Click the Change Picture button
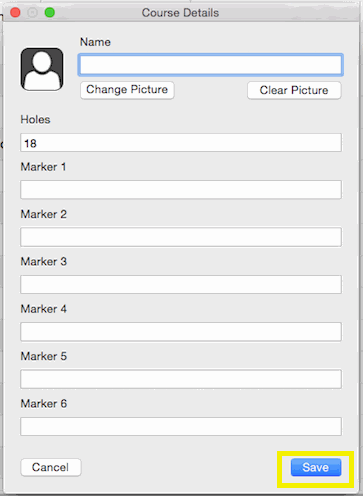363x496 pixels. [127, 90]
